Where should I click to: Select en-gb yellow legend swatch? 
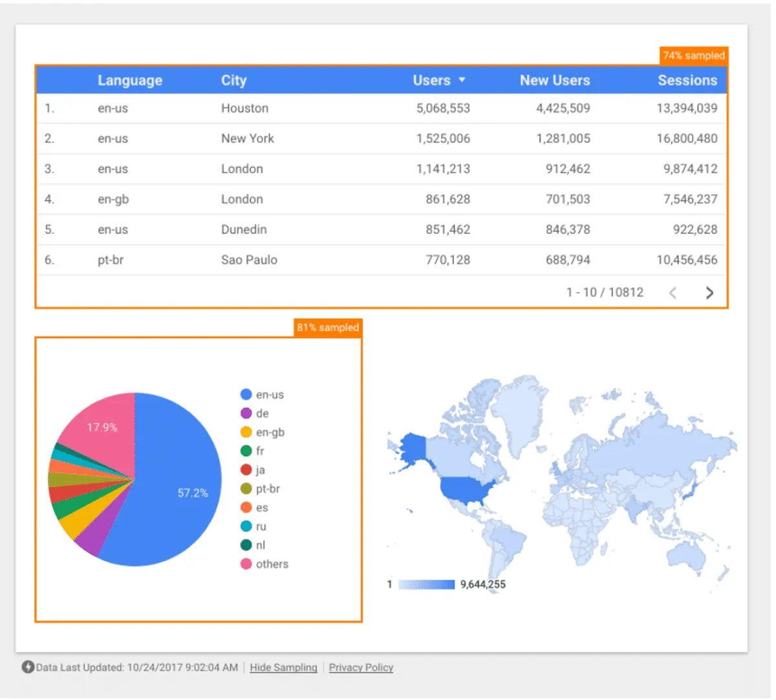(x=246, y=432)
